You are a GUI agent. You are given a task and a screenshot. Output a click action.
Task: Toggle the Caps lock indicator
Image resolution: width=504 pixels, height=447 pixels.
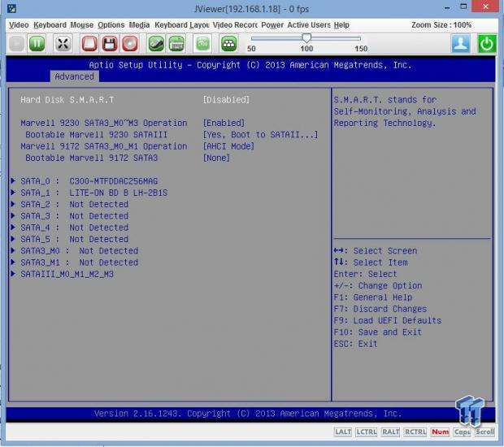point(463,432)
